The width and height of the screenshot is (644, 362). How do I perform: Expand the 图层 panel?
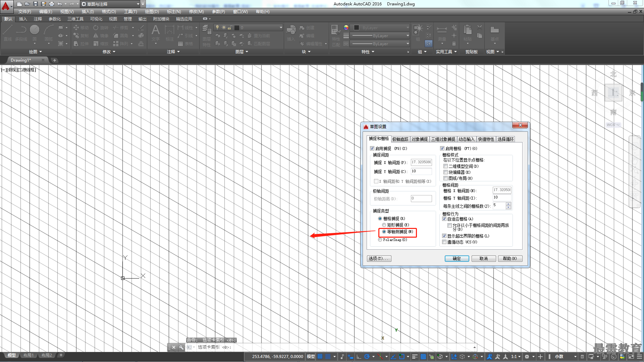click(241, 52)
